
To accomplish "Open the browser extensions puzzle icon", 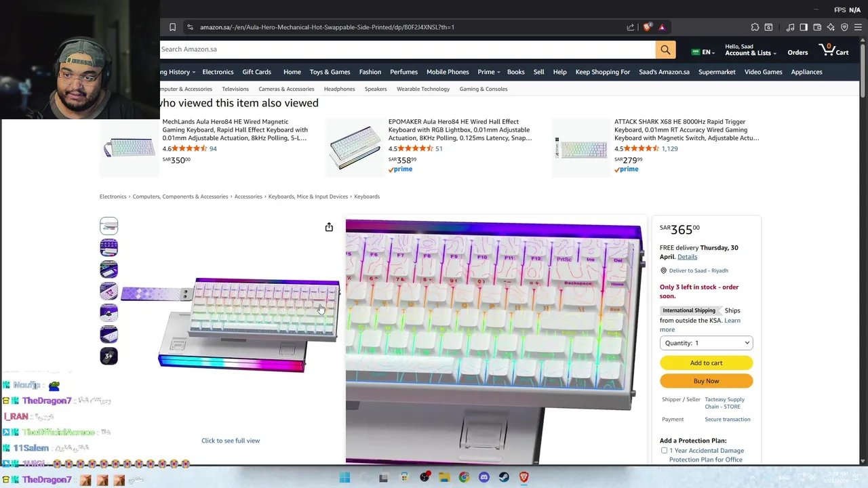I will coord(755,27).
